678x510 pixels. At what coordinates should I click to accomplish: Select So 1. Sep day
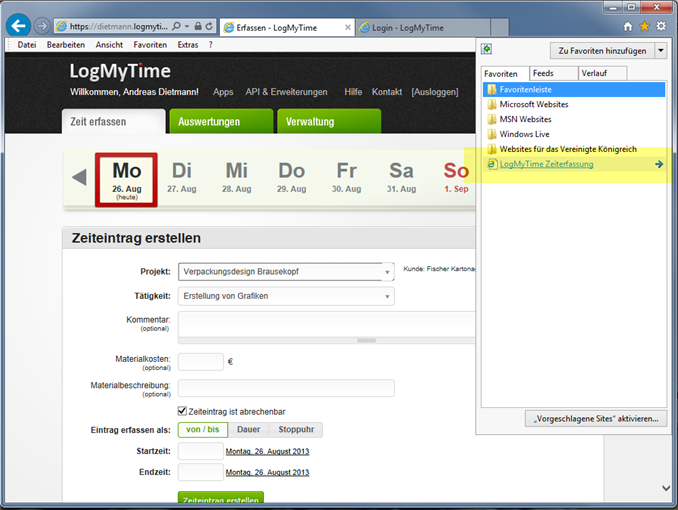click(x=456, y=177)
